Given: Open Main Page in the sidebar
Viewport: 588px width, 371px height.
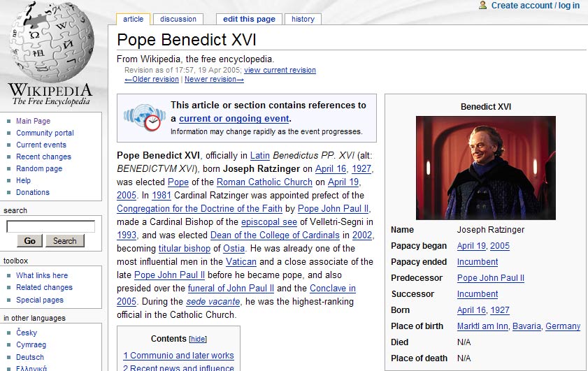Looking at the screenshot, I should (x=33, y=121).
